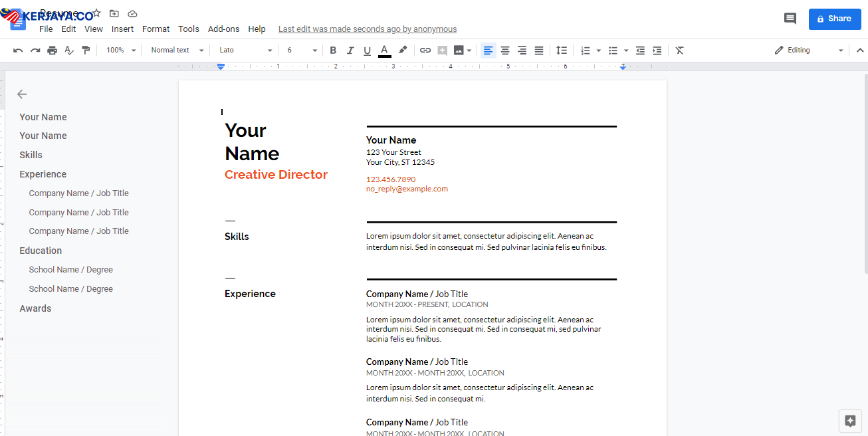Viewport: 868px width, 436px height.
Task: Select Education in the document outline
Action: [x=41, y=251]
